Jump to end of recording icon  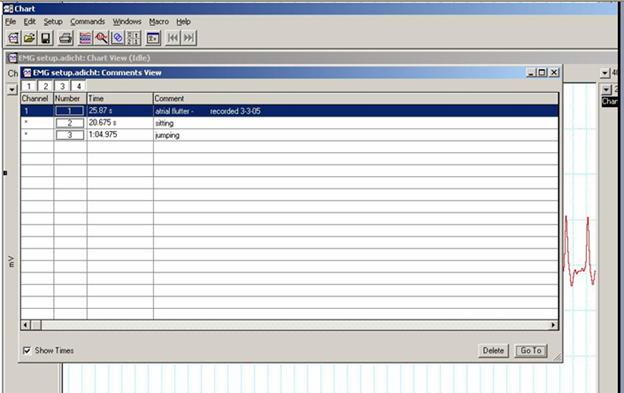(189, 38)
